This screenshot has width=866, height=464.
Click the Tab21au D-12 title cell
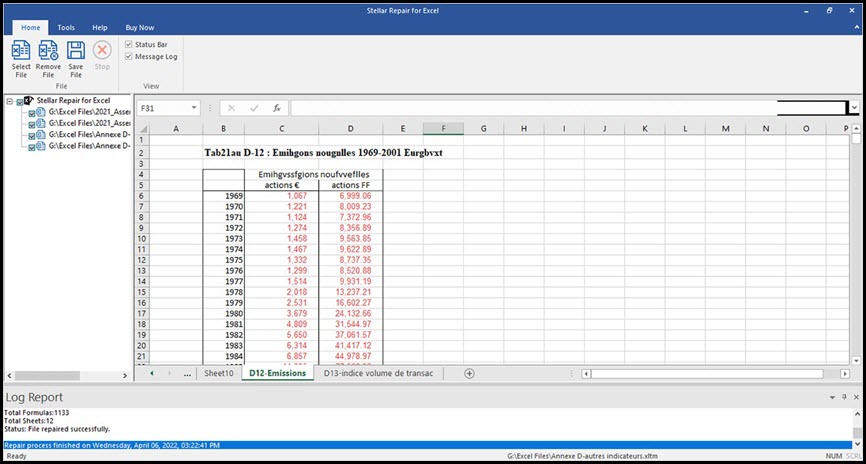coord(323,153)
